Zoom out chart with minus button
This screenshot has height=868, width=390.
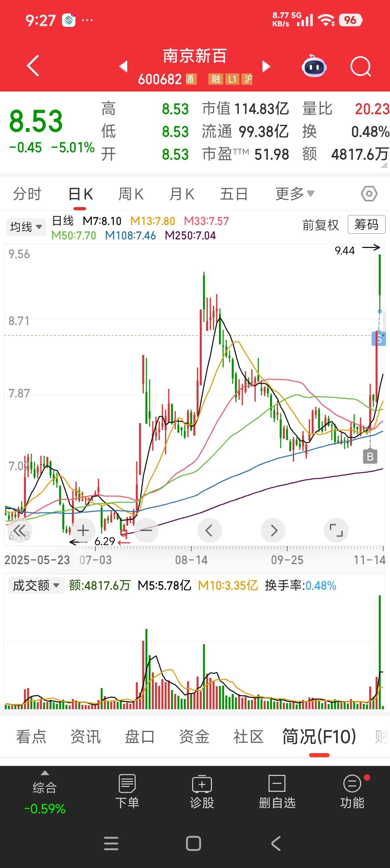(x=146, y=530)
